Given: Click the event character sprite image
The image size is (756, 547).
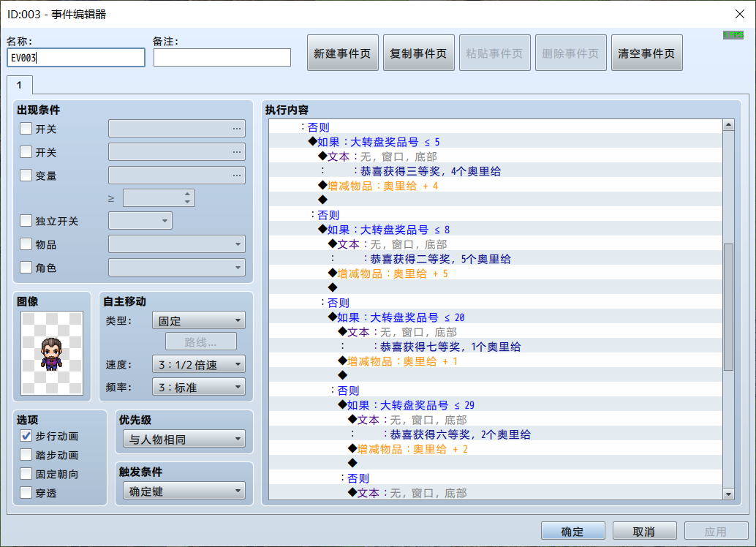Looking at the screenshot, I should coord(52,353).
